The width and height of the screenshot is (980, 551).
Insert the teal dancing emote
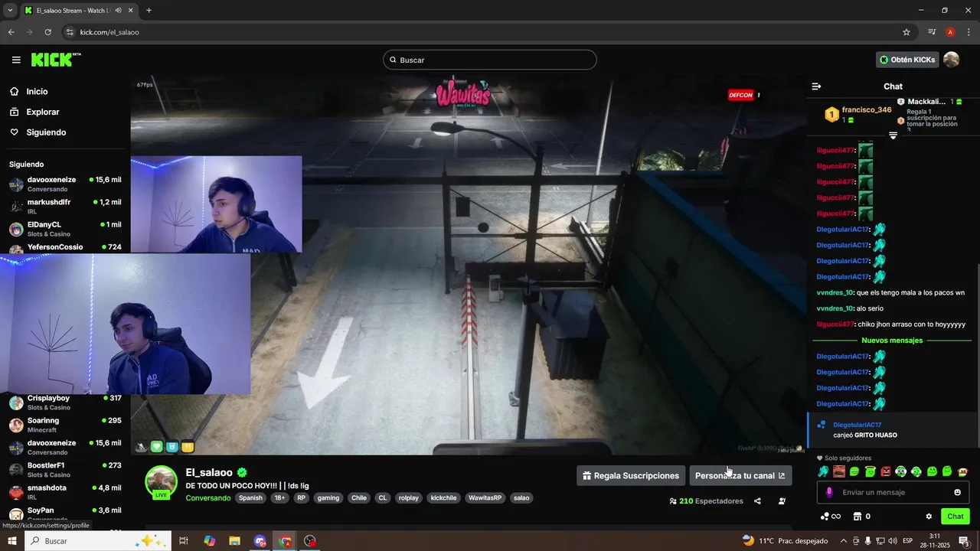823,471
